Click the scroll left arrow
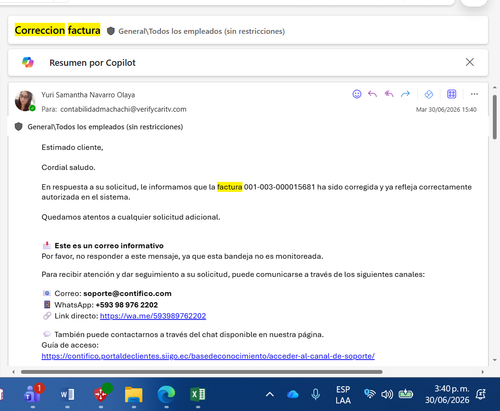500x411 pixels. 14,372
